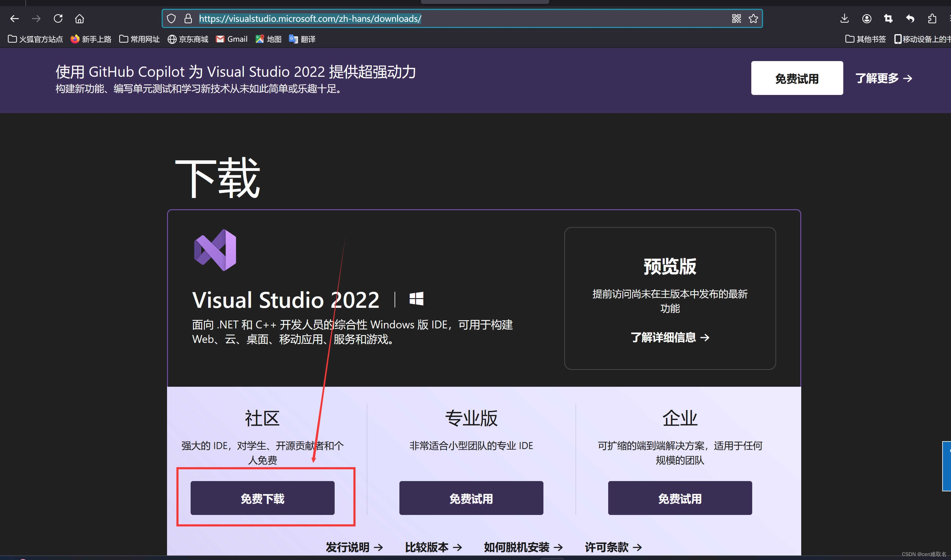Open the 常用网址 bookmark folder
The image size is (951, 560).
coord(139,39)
